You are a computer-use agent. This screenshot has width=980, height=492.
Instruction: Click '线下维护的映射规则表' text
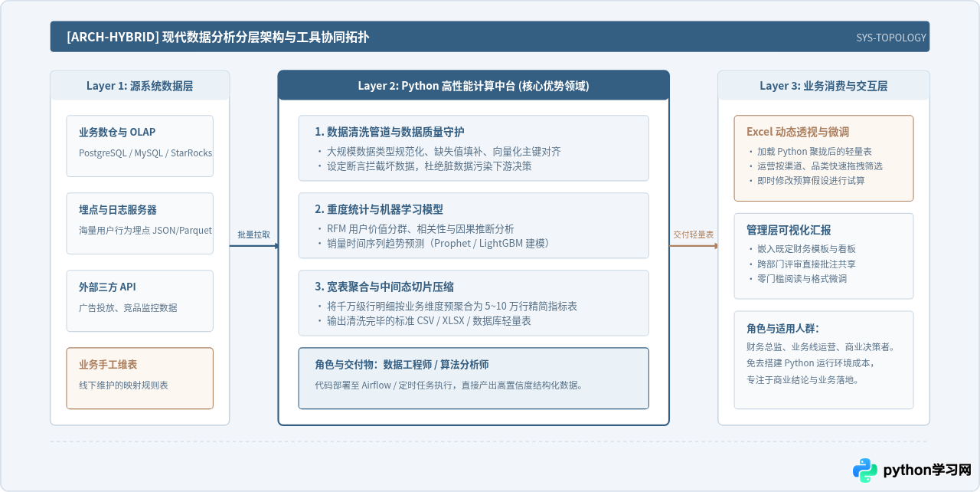click(x=123, y=385)
